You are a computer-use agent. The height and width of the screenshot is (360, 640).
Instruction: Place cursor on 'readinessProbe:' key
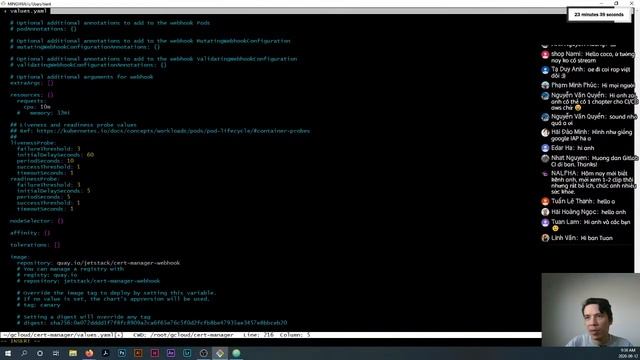(35, 179)
